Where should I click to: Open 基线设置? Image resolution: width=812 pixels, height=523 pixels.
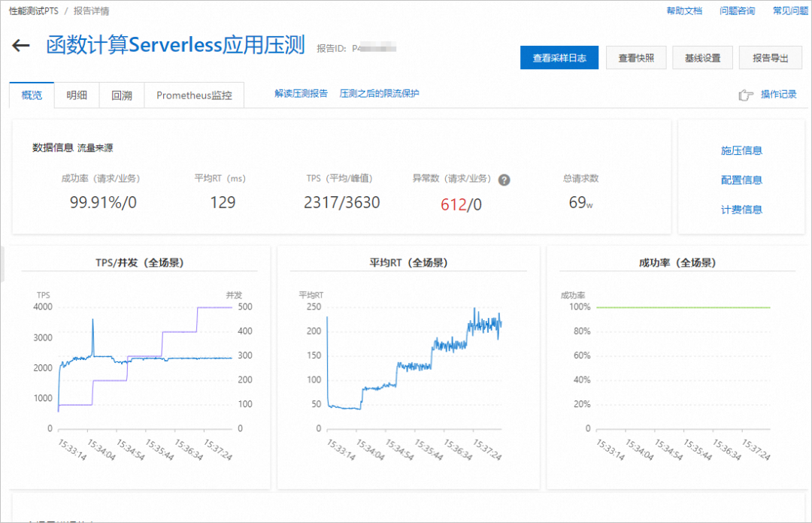703,57
